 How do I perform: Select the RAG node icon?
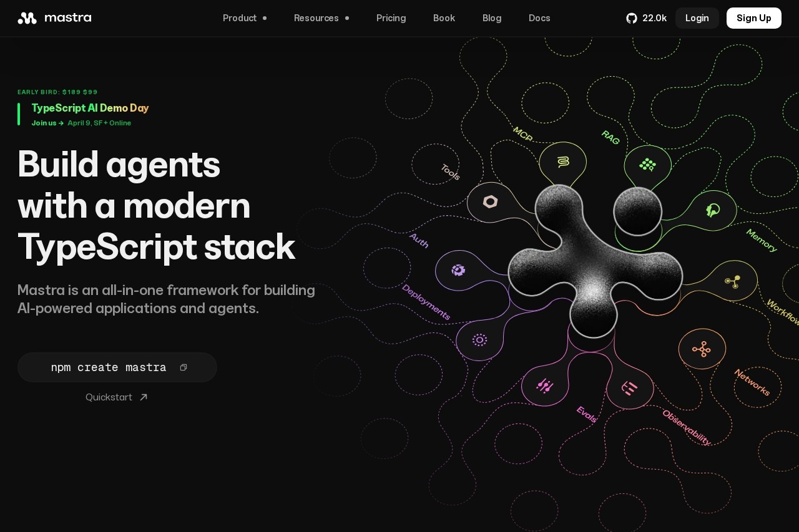pyautogui.click(x=648, y=165)
